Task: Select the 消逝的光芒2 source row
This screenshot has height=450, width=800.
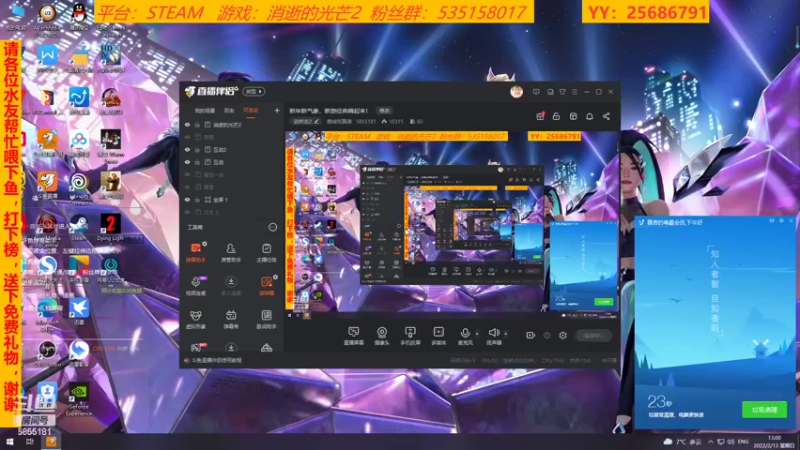Action: coord(232,124)
